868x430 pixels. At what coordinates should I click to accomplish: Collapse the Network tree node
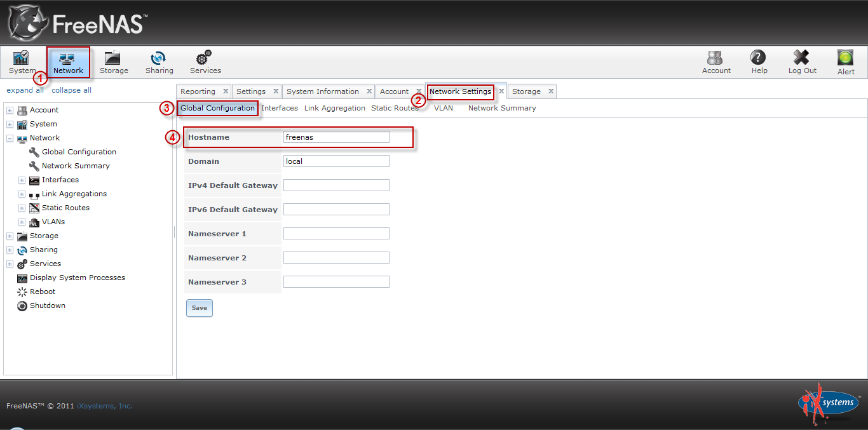[10, 138]
